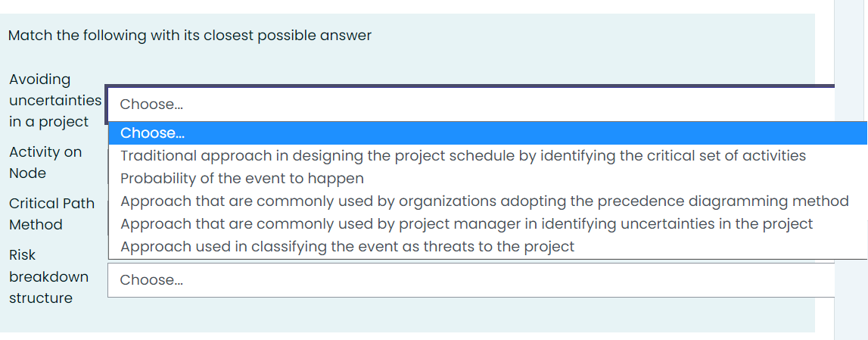Click the 'Activity on Node' label
The width and height of the screenshot is (868, 340).
45,162
